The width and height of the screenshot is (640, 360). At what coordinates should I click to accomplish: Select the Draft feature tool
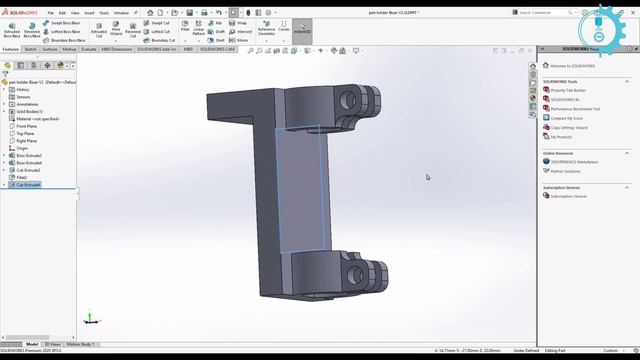216,31
